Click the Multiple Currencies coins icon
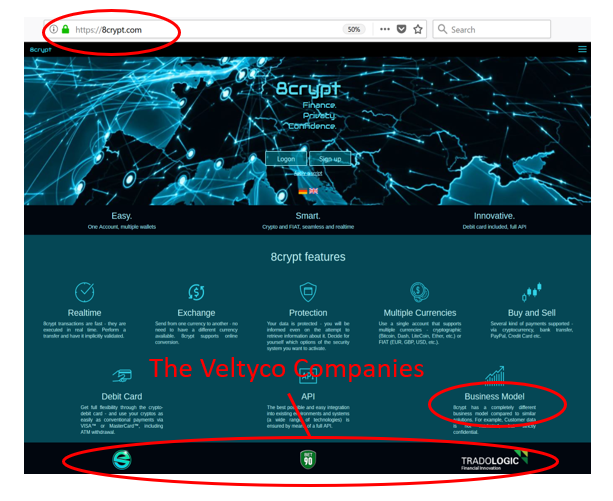Screen dimensions: 613x501 (419, 291)
